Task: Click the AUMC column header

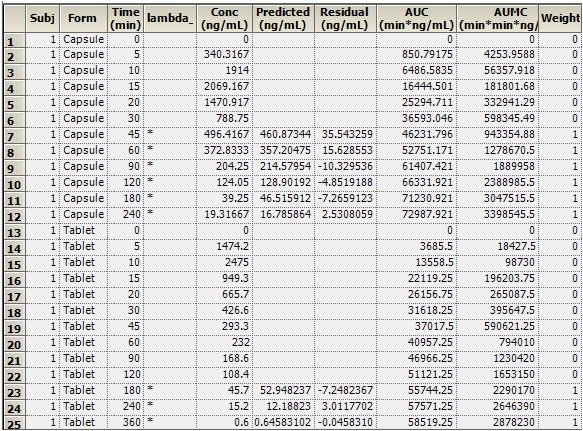Action: tap(497, 18)
